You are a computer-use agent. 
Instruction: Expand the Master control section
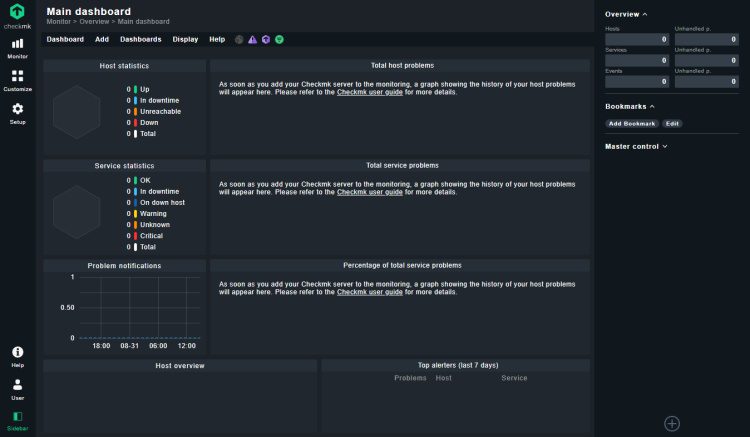636,146
